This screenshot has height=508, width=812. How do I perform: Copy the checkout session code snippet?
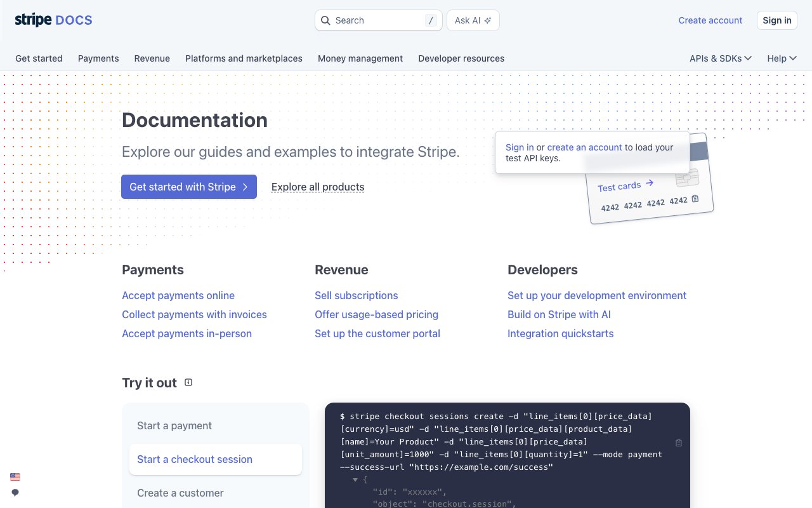[x=678, y=443]
